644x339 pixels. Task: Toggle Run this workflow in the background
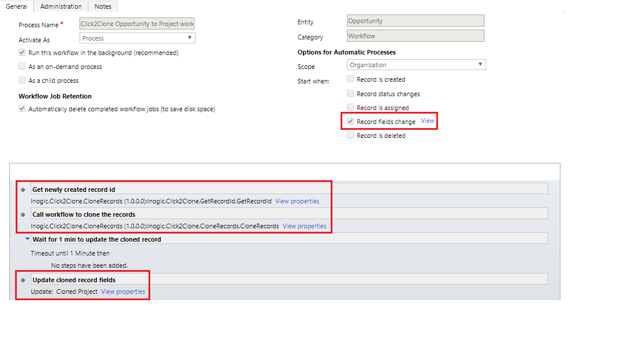[22, 53]
